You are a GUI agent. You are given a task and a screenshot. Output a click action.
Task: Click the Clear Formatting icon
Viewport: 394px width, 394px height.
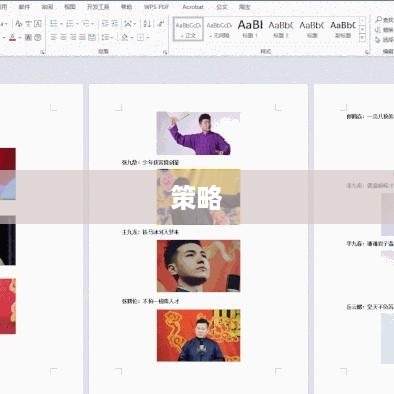tap(19, 24)
